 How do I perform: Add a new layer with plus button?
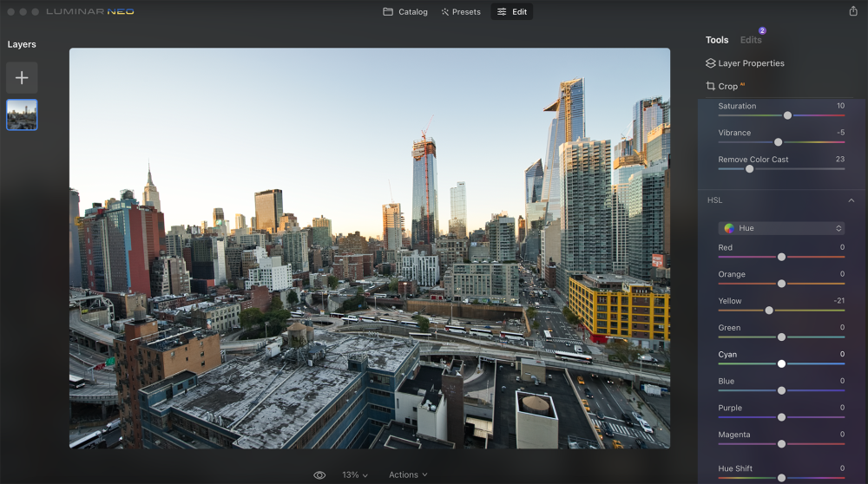22,77
